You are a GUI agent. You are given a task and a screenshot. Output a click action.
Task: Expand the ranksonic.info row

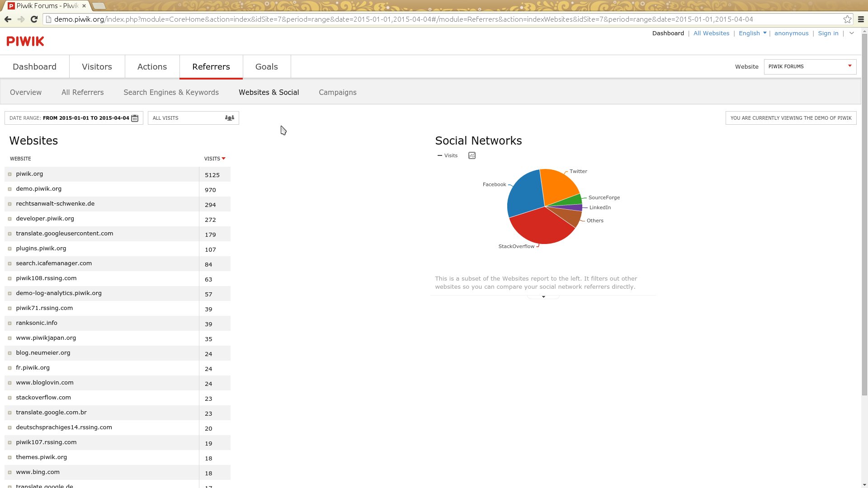tap(9, 323)
